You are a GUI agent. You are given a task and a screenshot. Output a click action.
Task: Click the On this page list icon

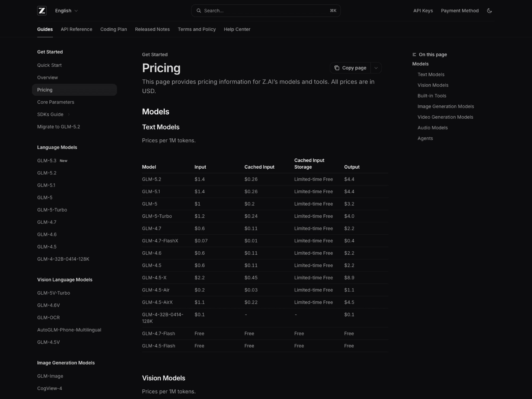pyautogui.click(x=414, y=55)
